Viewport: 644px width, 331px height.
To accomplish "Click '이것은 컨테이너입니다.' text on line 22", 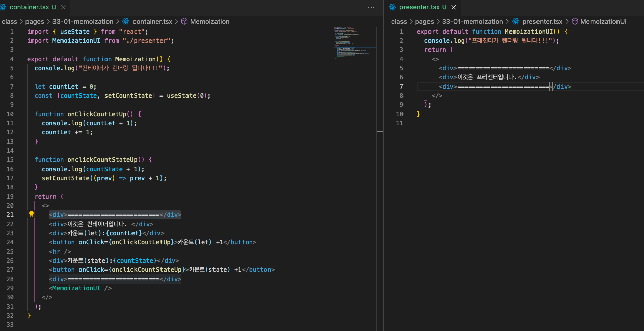I will (97, 224).
